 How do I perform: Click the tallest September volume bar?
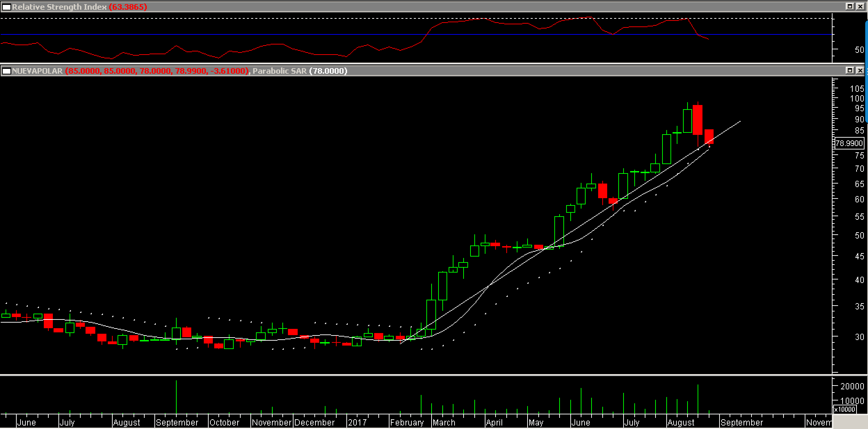point(176,397)
